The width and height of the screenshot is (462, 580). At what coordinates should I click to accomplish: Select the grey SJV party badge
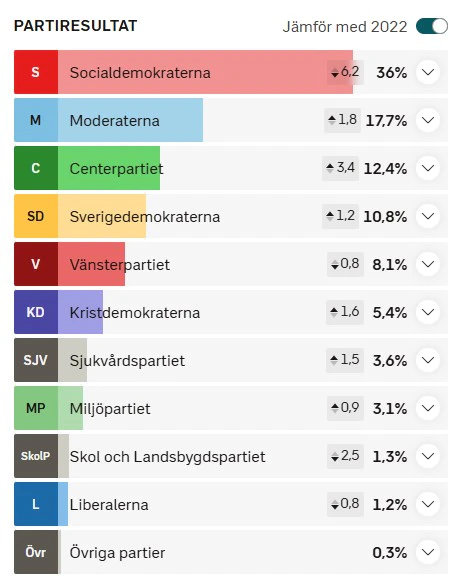[x=36, y=360]
